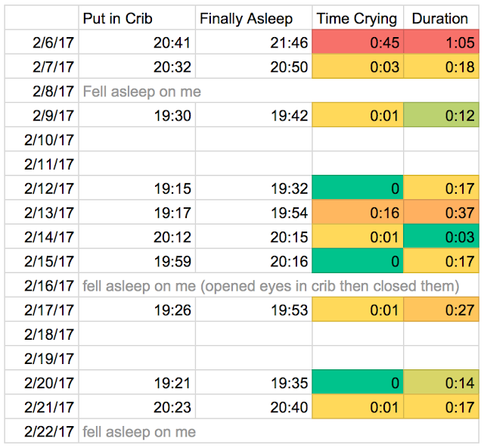Click the red 0:45 Time Crying cell
This screenshot has width=484, height=448.
pos(358,43)
